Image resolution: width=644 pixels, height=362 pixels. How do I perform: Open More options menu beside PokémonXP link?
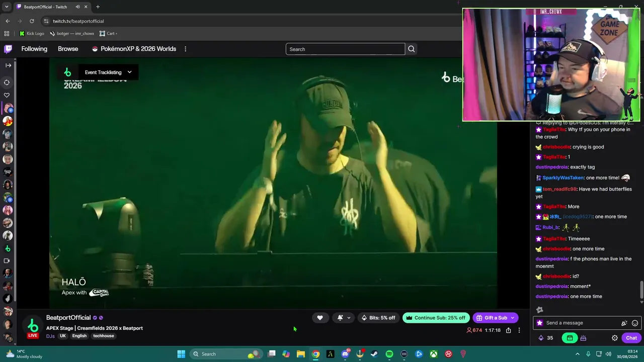point(185,49)
